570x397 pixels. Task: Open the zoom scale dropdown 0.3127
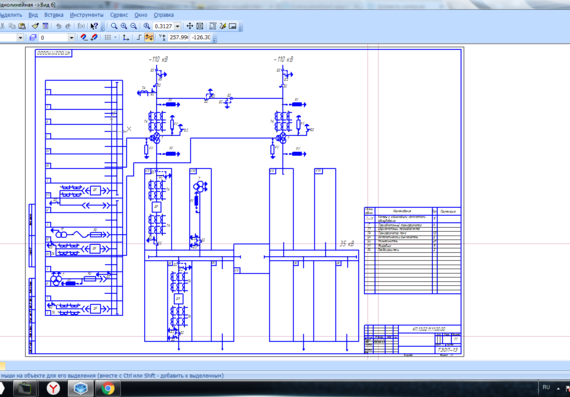pos(177,26)
